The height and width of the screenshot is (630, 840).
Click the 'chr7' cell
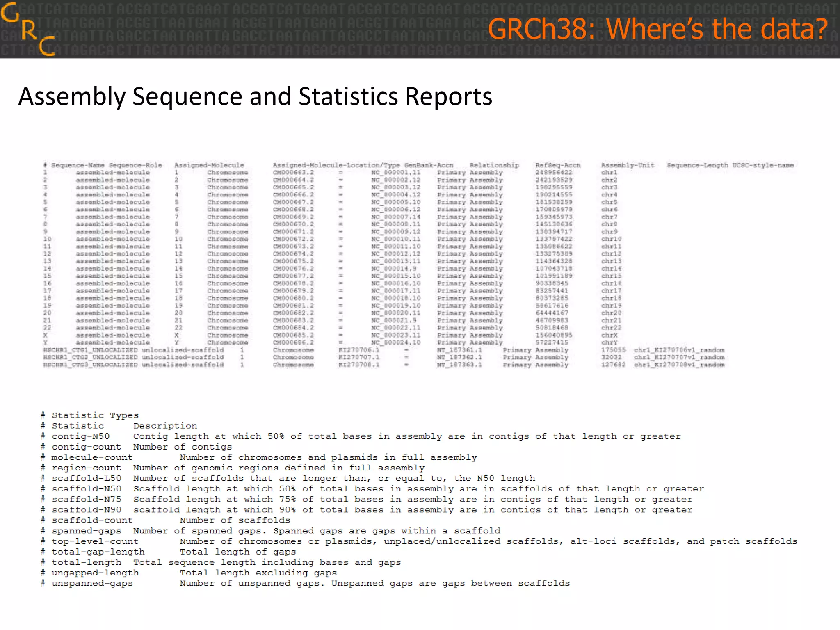609,217
